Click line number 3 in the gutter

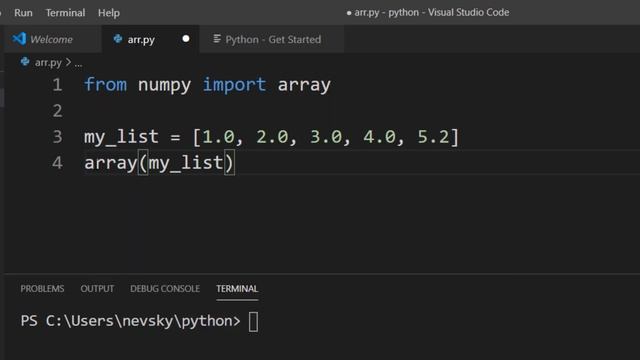click(x=57, y=137)
